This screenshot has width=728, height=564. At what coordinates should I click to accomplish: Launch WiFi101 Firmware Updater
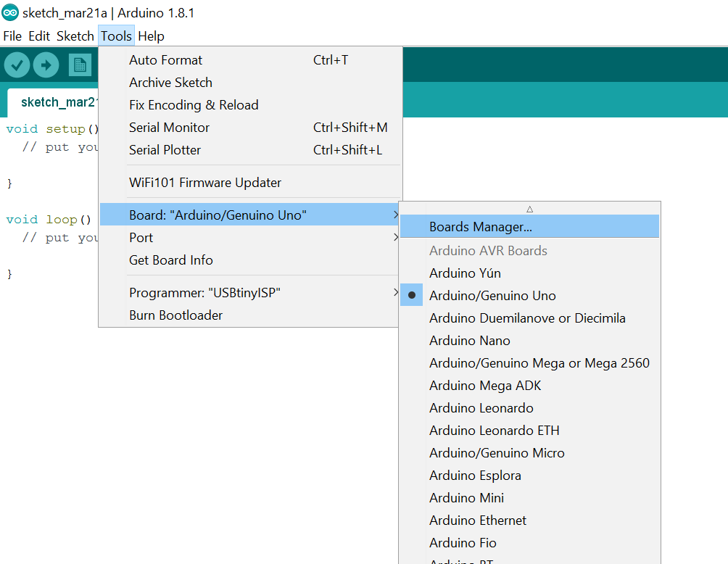(x=250, y=183)
